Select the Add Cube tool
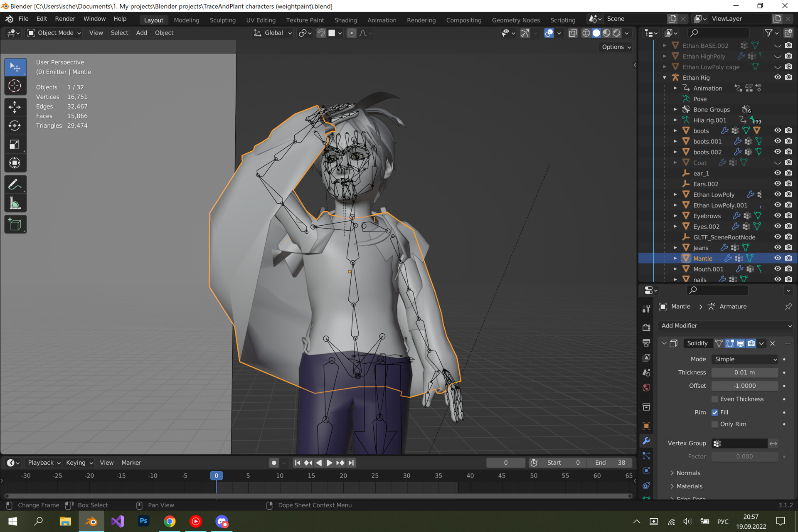The image size is (798, 532). pos(15,224)
